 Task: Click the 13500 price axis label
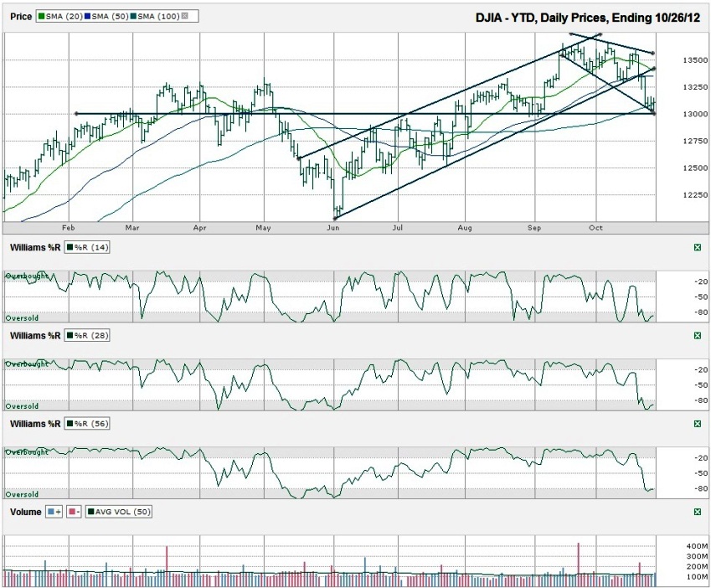click(695, 60)
